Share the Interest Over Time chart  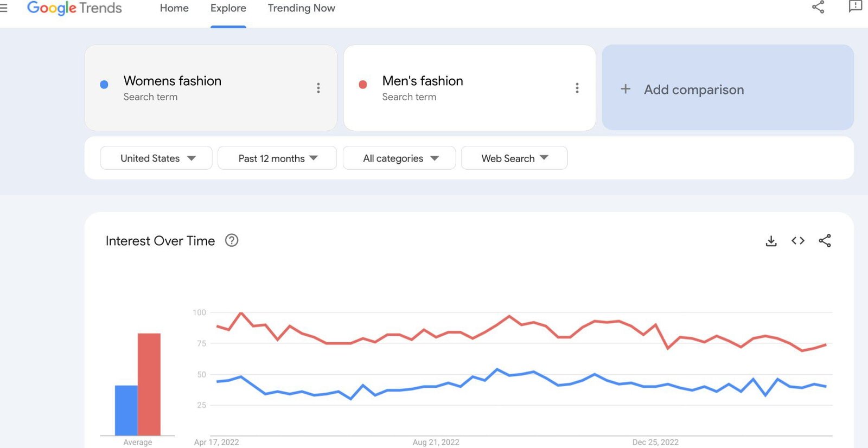point(825,241)
